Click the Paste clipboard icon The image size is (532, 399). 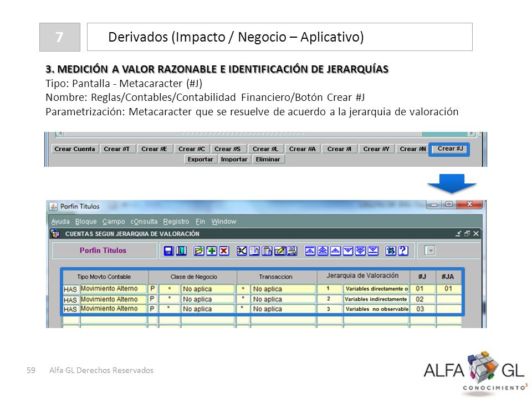[x=267, y=250]
